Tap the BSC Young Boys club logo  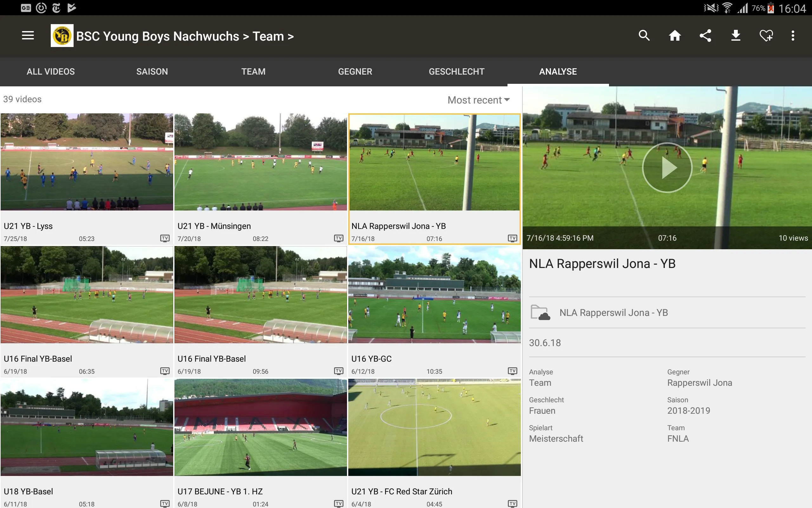62,36
